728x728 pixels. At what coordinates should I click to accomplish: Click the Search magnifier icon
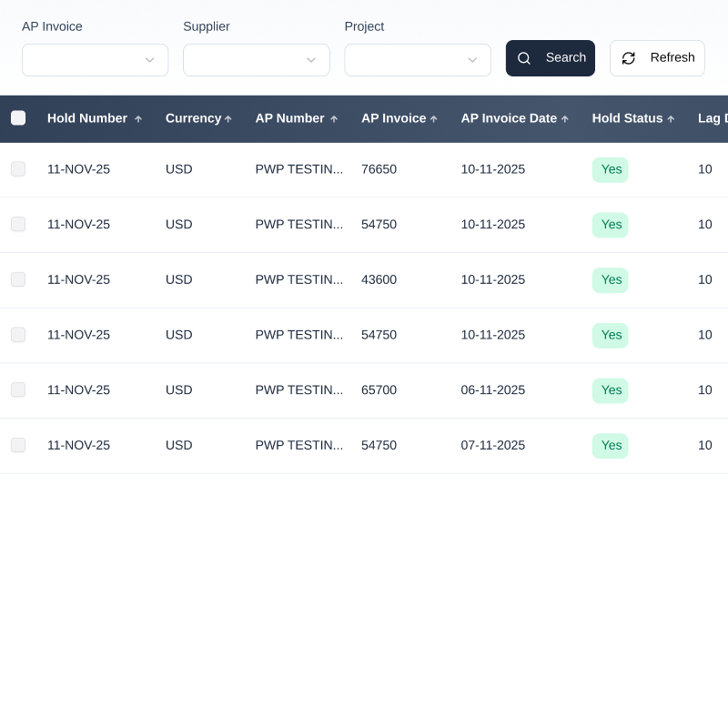pyautogui.click(x=524, y=58)
